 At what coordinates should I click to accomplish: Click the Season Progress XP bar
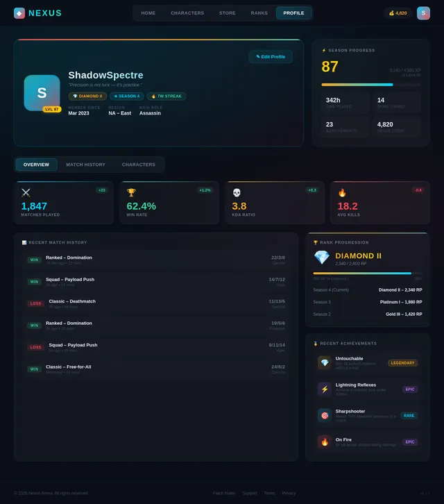click(370, 85)
